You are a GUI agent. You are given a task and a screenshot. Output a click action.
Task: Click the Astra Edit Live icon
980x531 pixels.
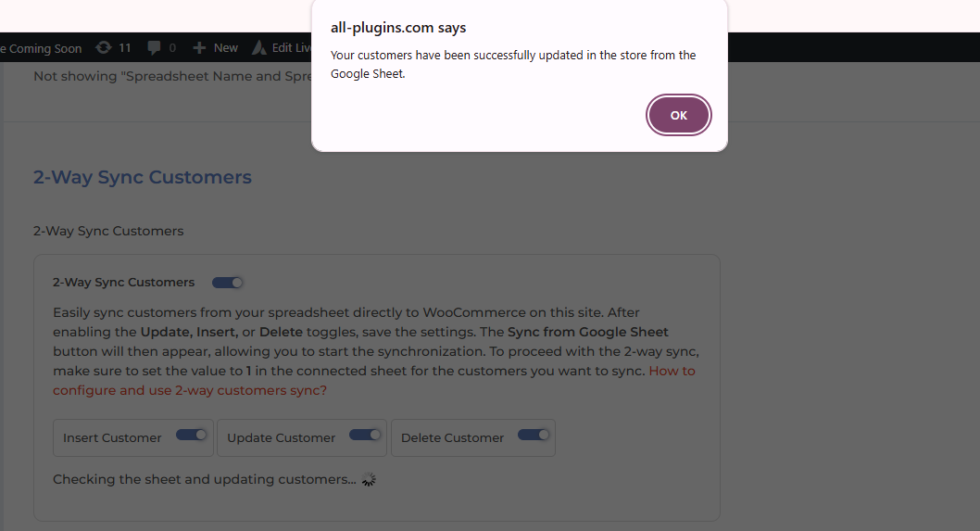click(259, 47)
